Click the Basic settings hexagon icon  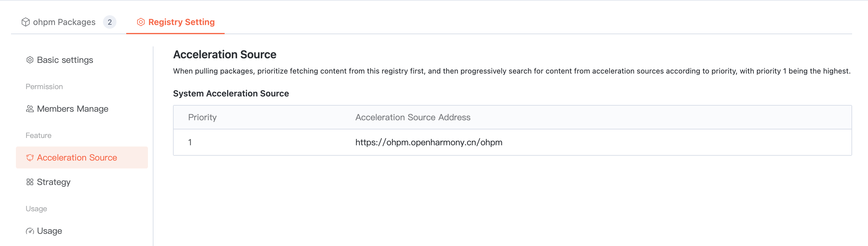point(30,60)
